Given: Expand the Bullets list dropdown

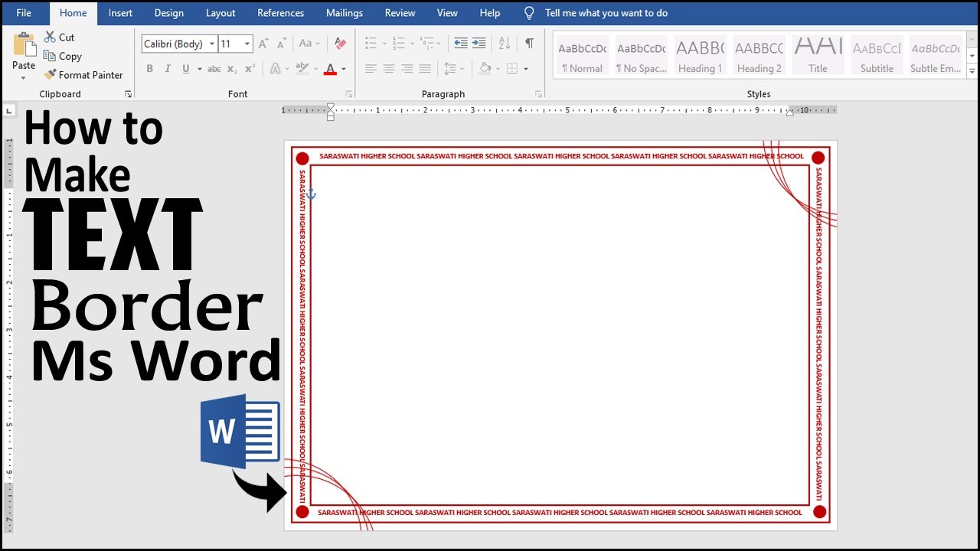Looking at the screenshot, I should tap(384, 43).
